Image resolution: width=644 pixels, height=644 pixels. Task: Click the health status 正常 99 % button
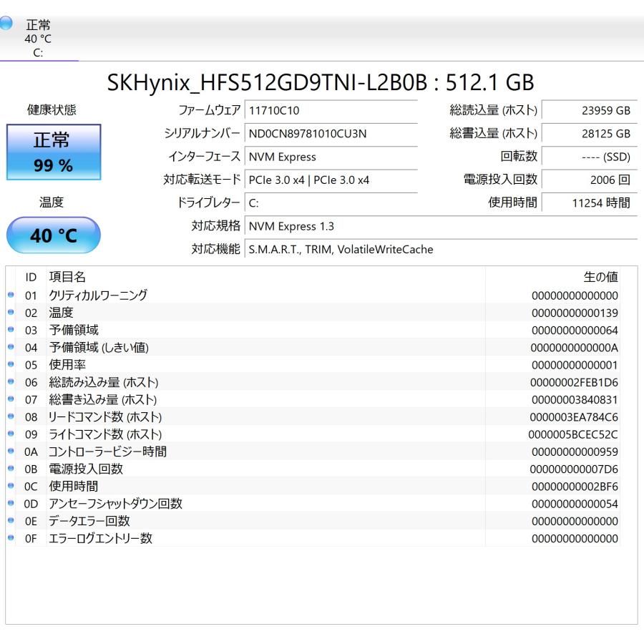pos(54,152)
